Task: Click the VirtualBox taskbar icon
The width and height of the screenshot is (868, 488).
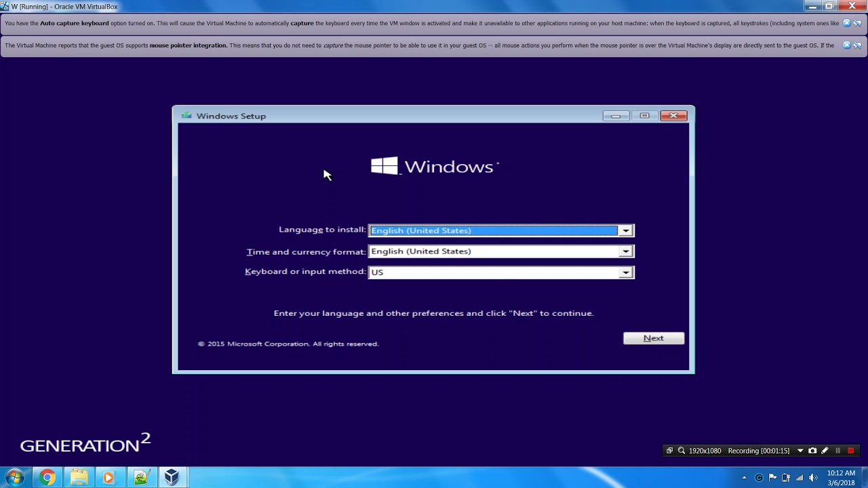Action: click(x=172, y=478)
